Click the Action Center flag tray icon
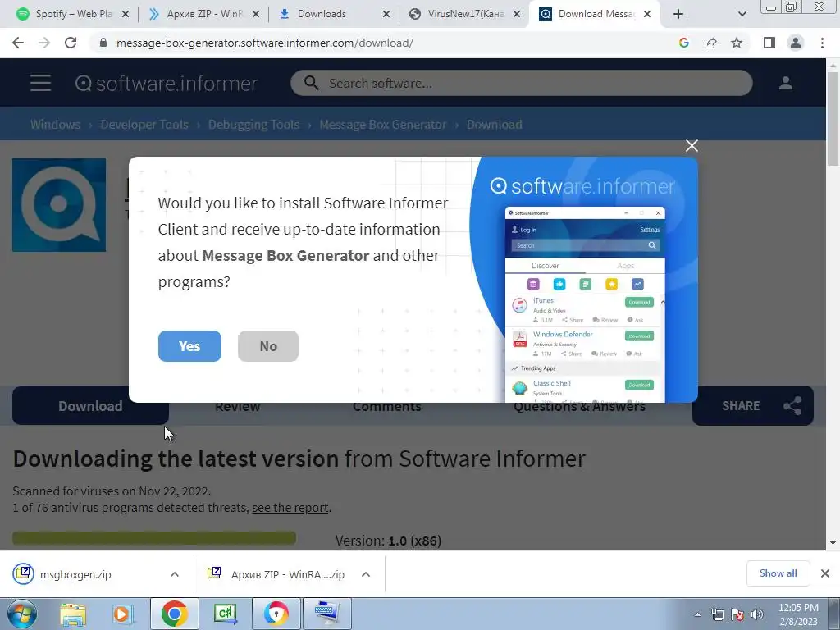Screen dimensions: 840x630 coord(737,614)
